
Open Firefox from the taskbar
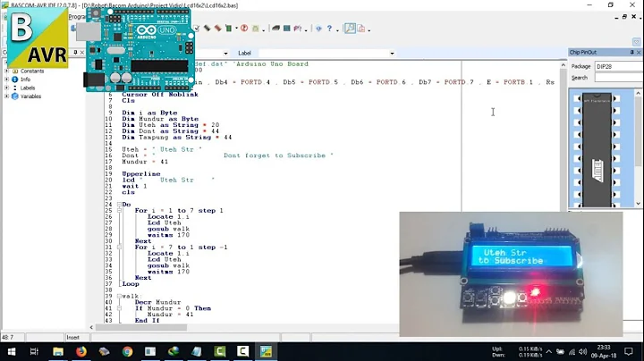click(x=80, y=351)
